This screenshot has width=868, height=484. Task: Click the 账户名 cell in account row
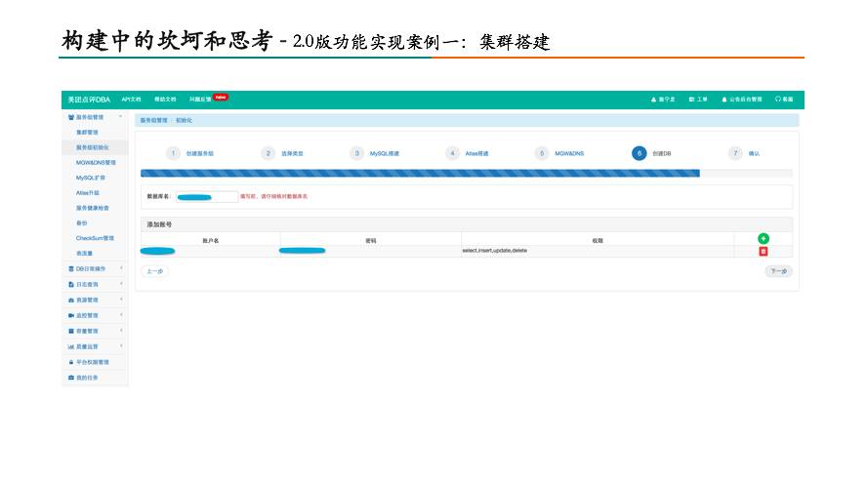coord(210,251)
